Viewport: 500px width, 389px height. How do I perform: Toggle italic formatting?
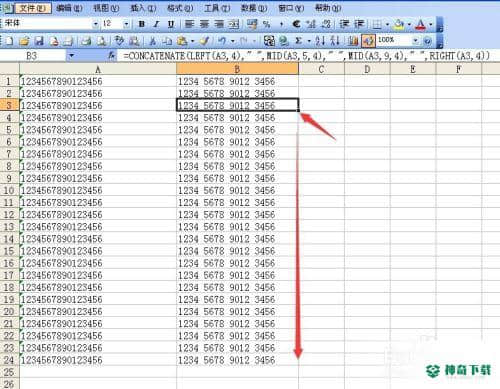156,24
